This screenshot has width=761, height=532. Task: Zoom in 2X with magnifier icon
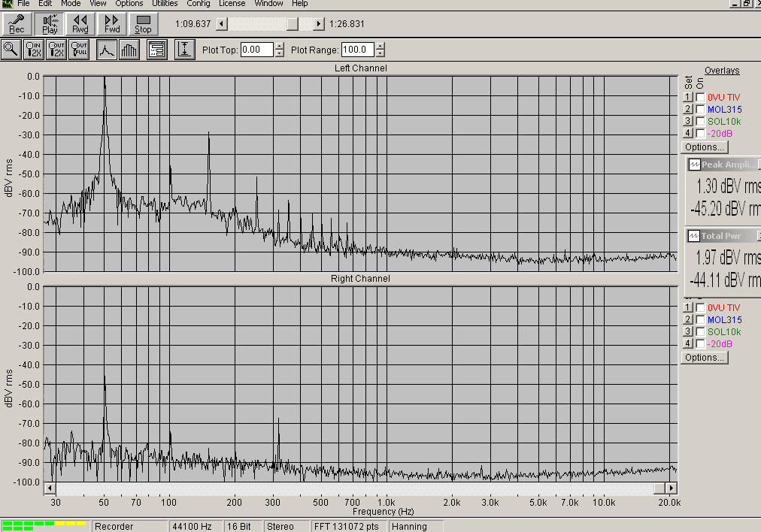34,50
